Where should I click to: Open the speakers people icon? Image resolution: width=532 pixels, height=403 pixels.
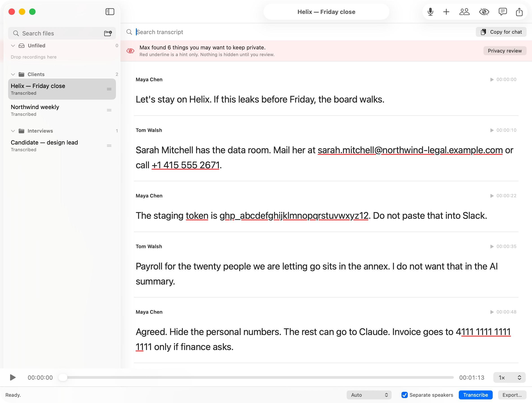point(464,12)
